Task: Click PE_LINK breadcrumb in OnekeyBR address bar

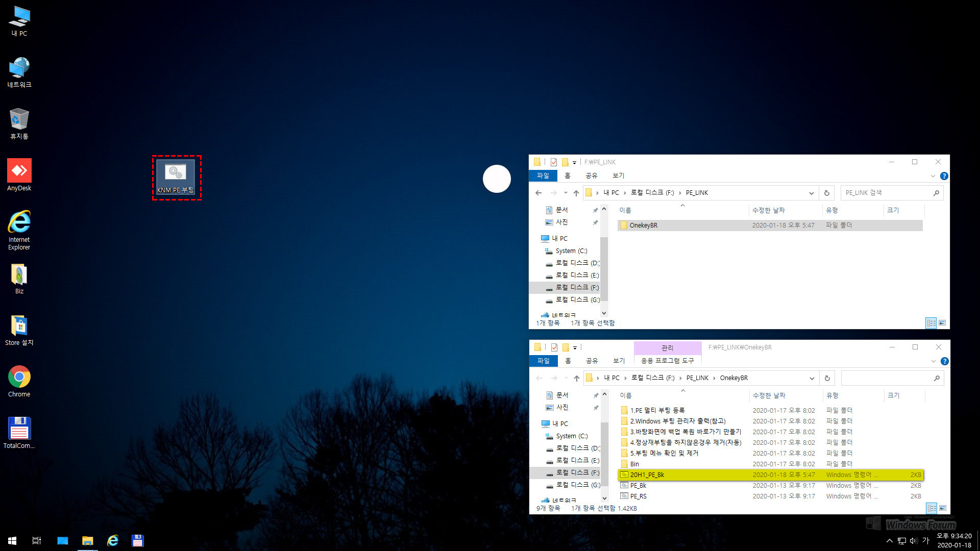Action: pos(697,378)
